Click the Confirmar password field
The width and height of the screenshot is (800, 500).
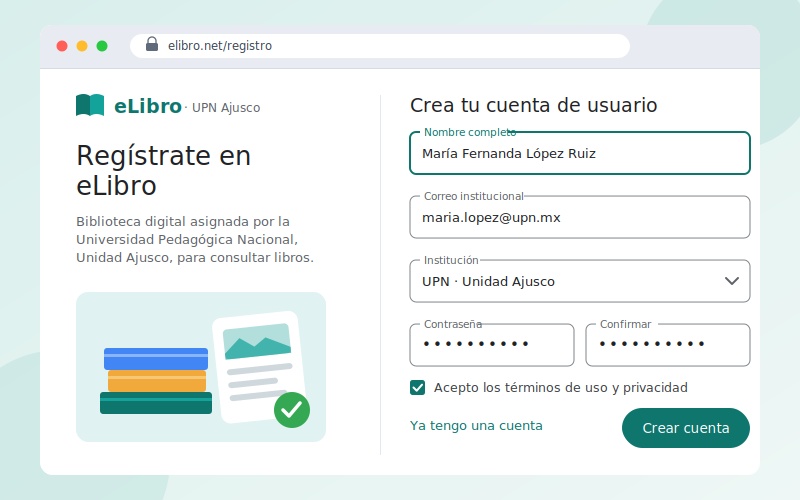coord(668,345)
